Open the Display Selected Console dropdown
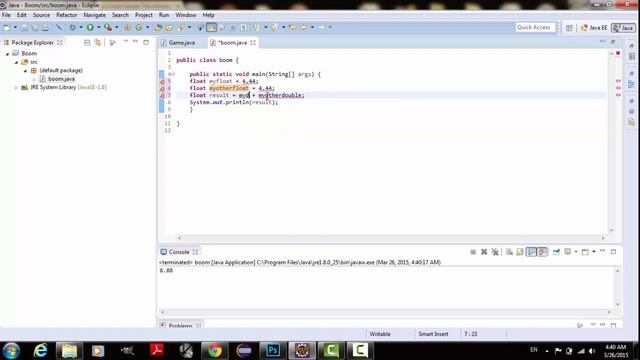 [x=576, y=252]
